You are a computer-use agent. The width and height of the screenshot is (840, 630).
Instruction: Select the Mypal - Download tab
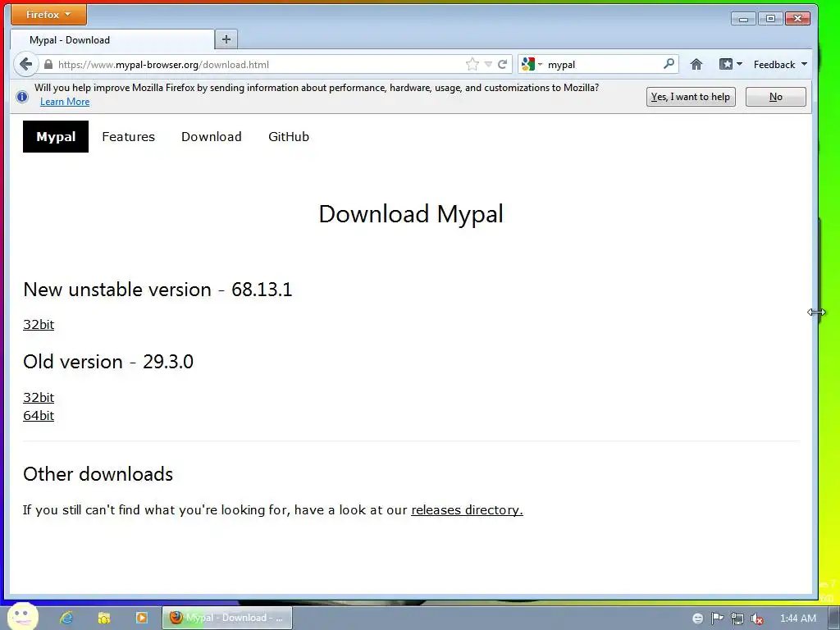[112, 39]
